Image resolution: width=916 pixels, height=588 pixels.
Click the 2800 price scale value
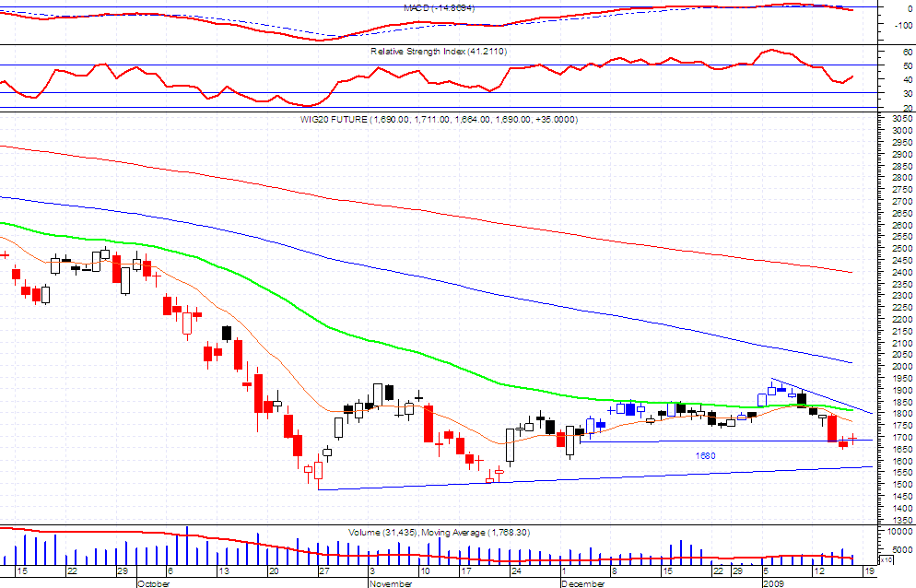(902, 178)
